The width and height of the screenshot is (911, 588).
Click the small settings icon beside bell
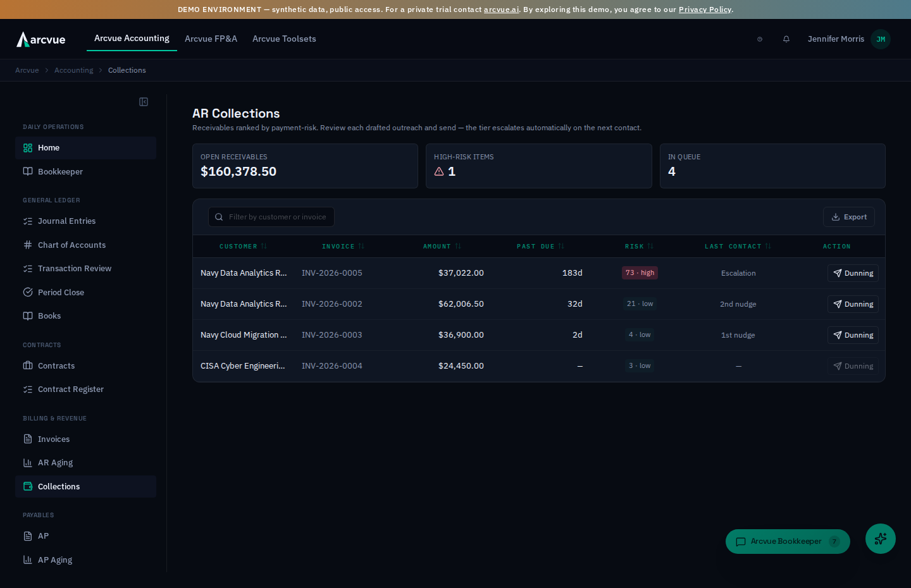point(760,39)
